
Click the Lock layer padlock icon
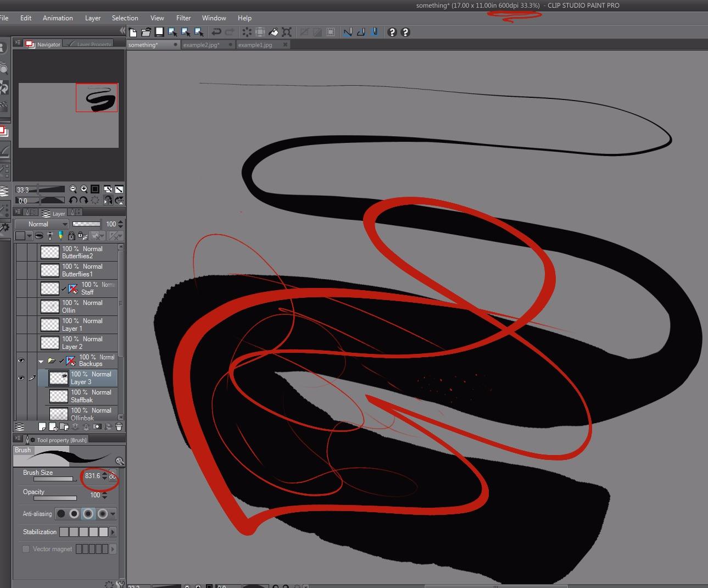(x=71, y=236)
